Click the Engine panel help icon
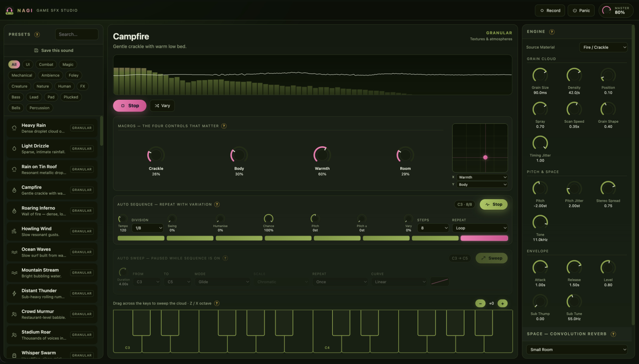The image size is (639, 364). [x=552, y=32]
